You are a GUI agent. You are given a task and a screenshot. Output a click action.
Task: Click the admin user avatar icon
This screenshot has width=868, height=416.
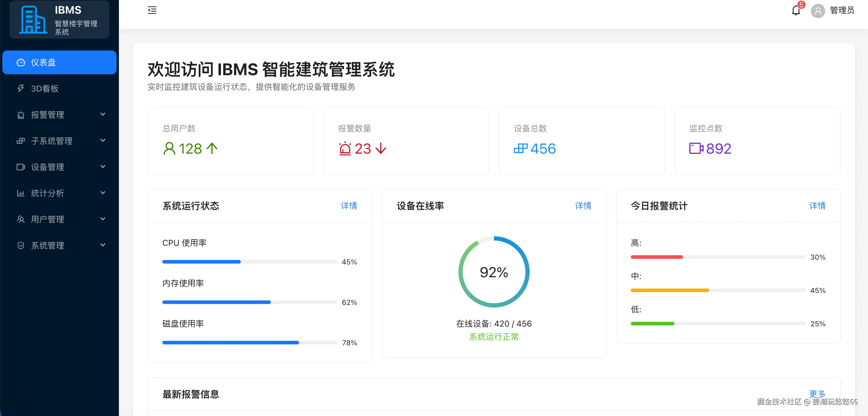[x=817, y=11]
